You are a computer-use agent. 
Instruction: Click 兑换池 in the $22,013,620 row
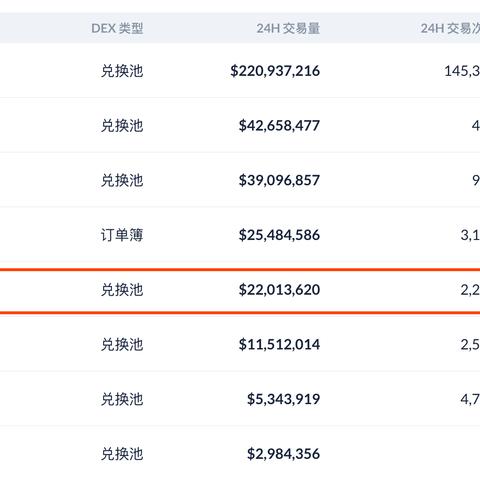(x=122, y=289)
